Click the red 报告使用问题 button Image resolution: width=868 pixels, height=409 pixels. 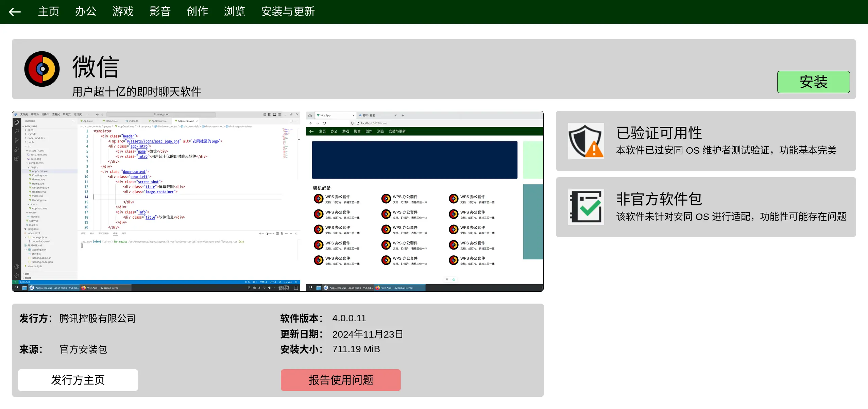[340, 380]
